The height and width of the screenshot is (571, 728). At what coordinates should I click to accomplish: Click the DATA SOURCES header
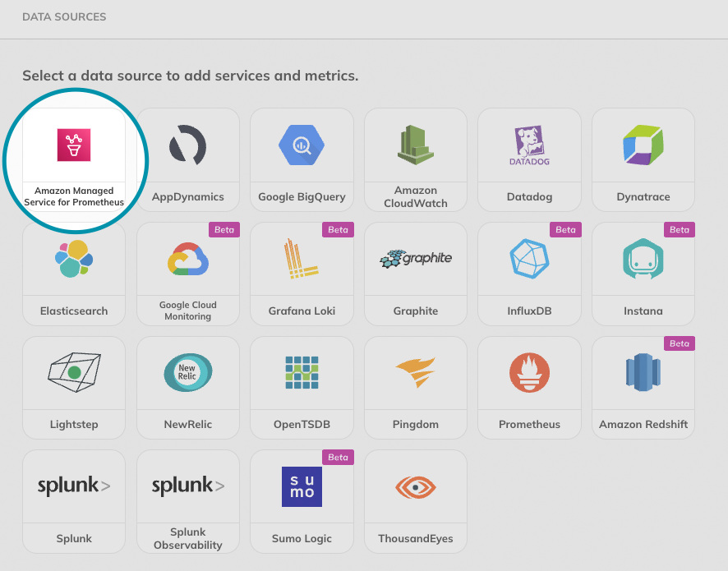(64, 16)
